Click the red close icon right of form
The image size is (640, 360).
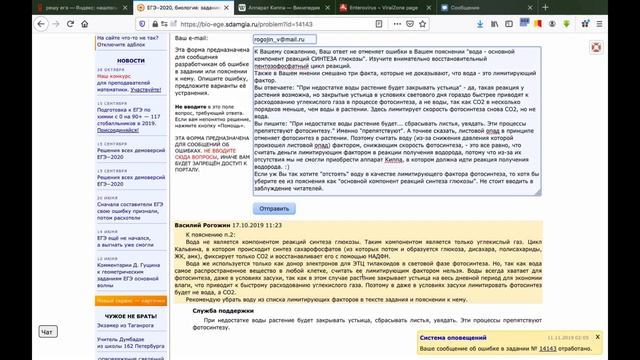(x=596, y=47)
